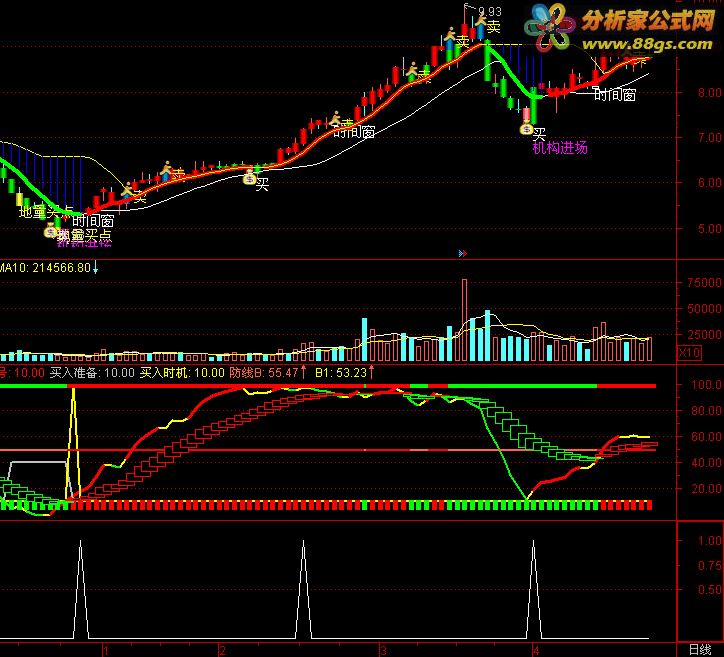
Task: Click the 40.00 indicator axis label
Action: pos(706,462)
